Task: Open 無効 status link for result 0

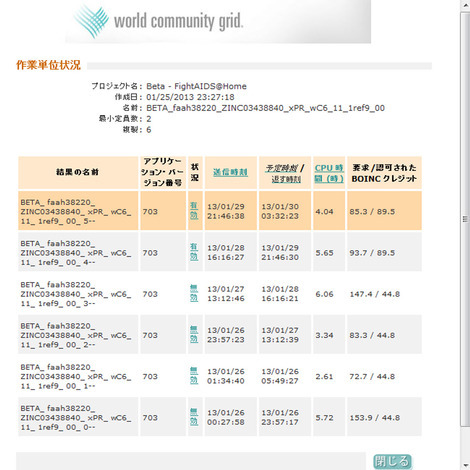Action: 194,417
